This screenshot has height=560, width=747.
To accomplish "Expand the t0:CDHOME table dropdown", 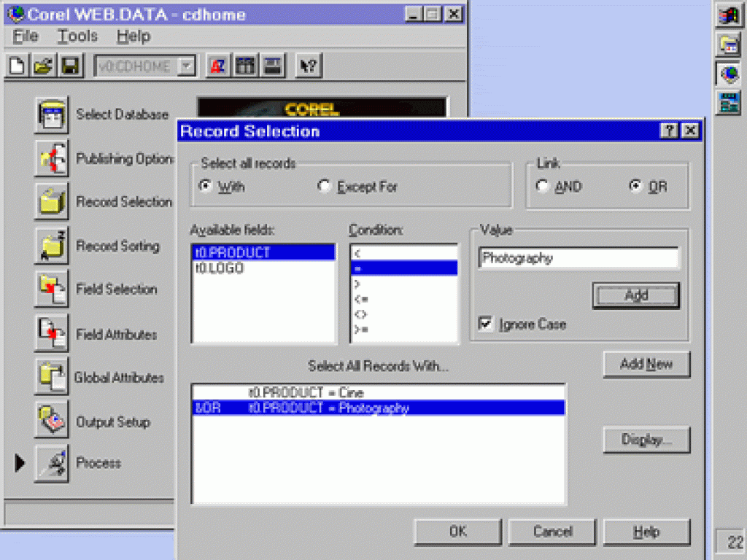I will pyautogui.click(x=187, y=66).
